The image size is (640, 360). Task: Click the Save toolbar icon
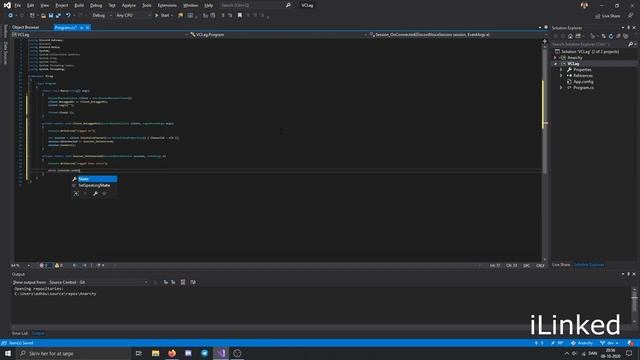(51, 16)
